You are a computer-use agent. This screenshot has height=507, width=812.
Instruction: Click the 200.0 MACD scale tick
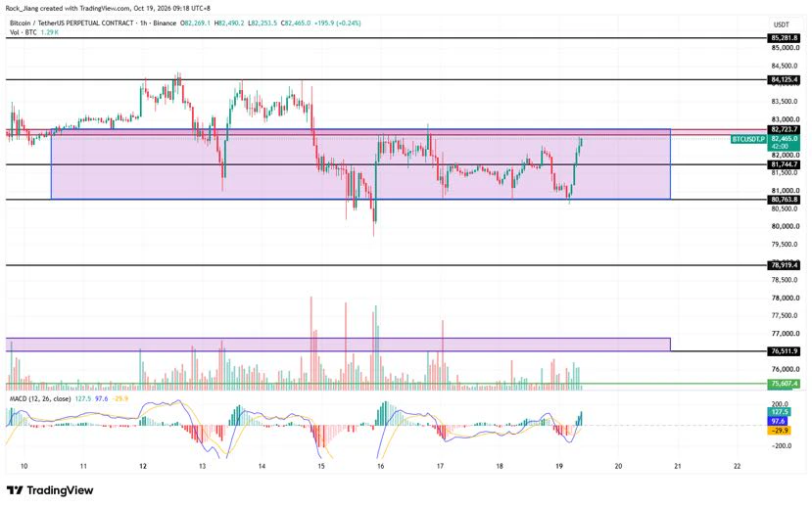[x=780, y=404]
